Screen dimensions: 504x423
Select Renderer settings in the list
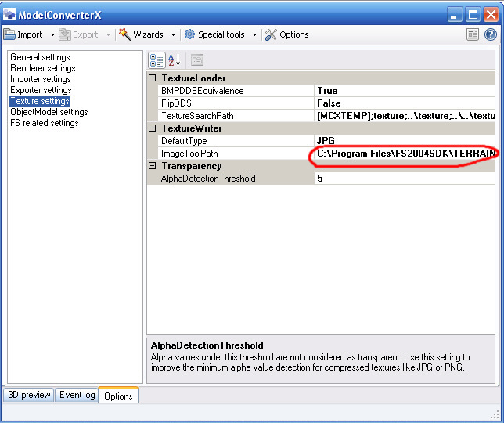pos(43,68)
